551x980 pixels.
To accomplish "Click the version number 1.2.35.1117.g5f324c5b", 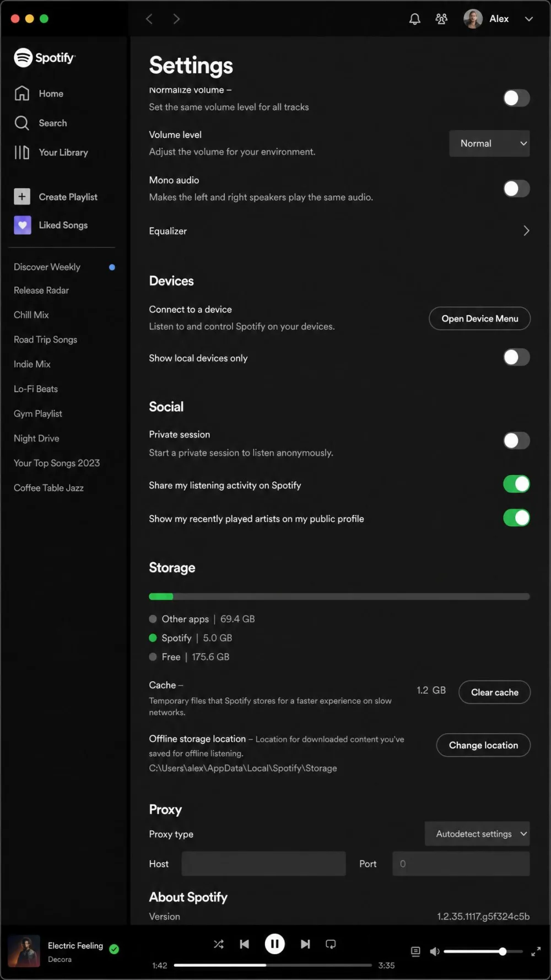I will pyautogui.click(x=483, y=916).
